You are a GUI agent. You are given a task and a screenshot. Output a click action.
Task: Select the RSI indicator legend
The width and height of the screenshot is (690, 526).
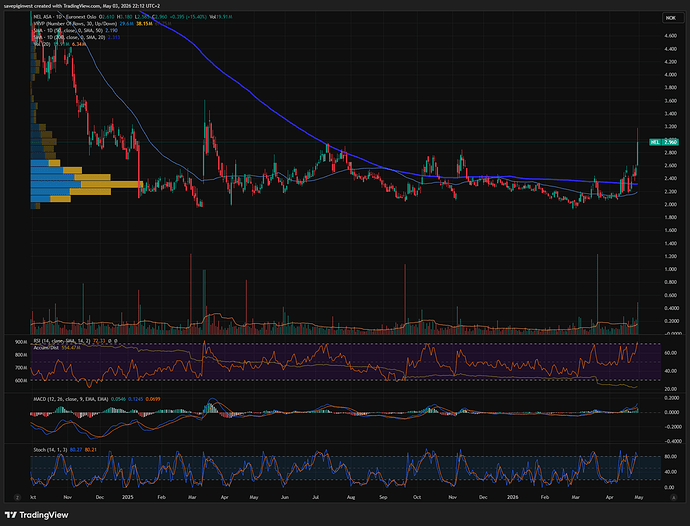[x=75, y=341]
